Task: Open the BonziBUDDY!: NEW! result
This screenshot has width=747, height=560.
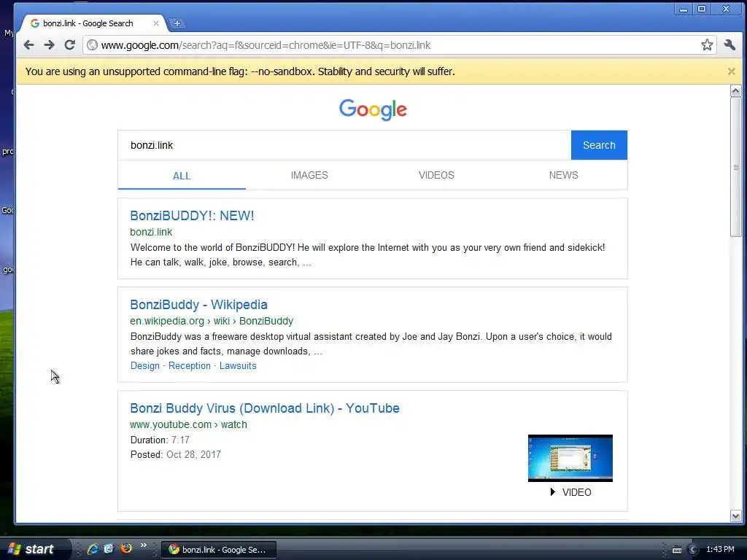Action: (x=192, y=216)
